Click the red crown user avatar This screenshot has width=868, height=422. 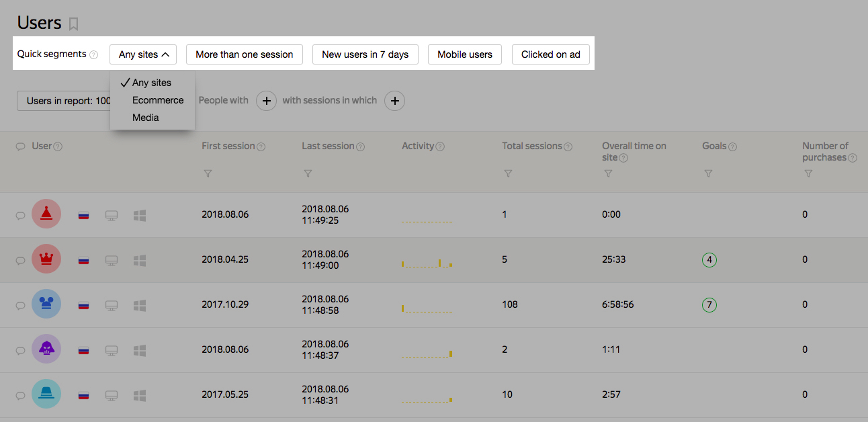[x=46, y=259]
